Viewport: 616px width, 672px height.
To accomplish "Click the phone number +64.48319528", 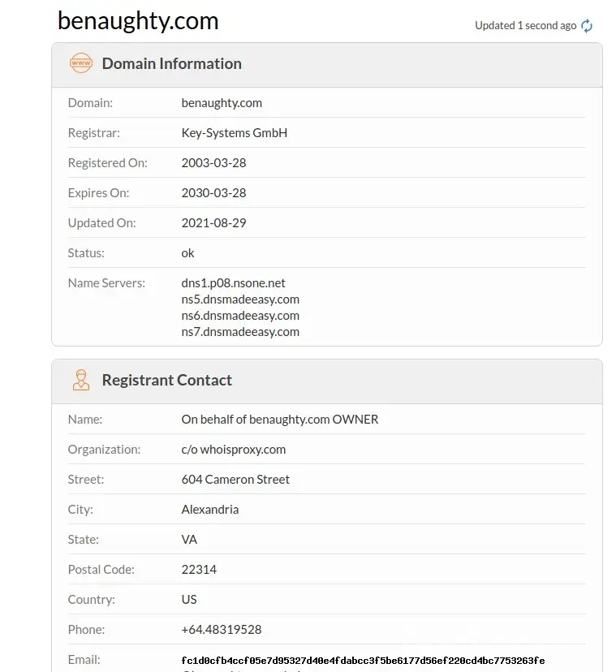I will pos(221,630).
